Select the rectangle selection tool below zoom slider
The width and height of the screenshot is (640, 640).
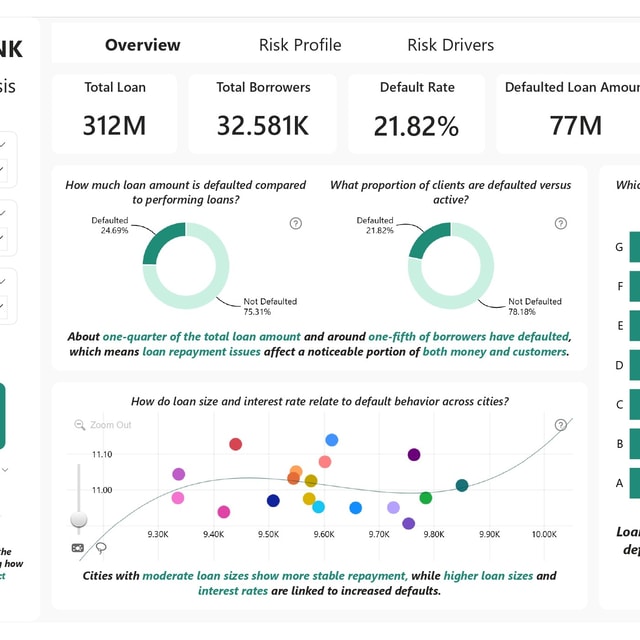pos(78,548)
